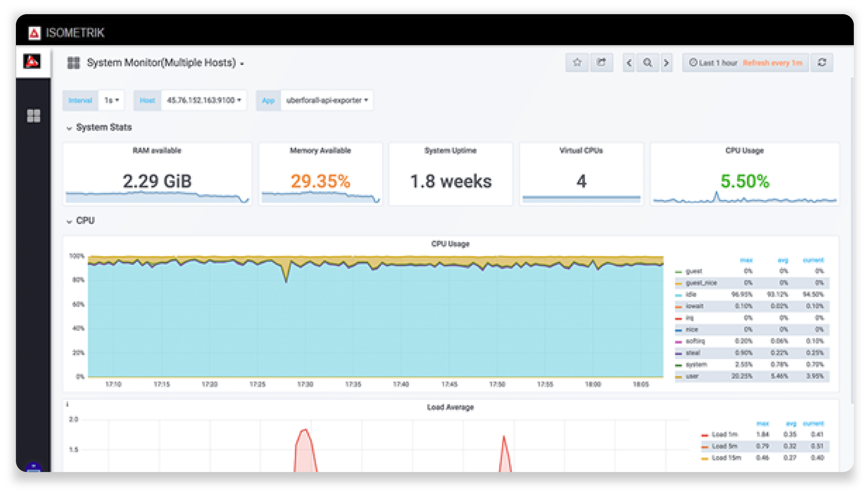The height and width of the screenshot is (495, 868).
Task: Open the Host 45.76.152.163:9100 dropdown
Action: tap(204, 100)
